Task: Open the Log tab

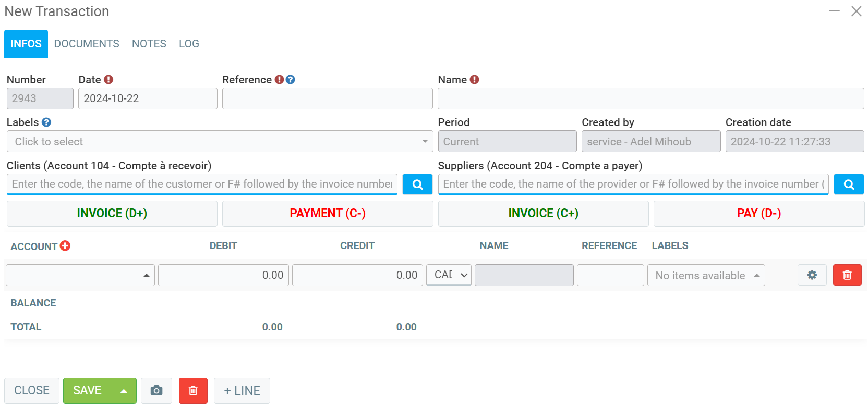Action: (x=189, y=44)
